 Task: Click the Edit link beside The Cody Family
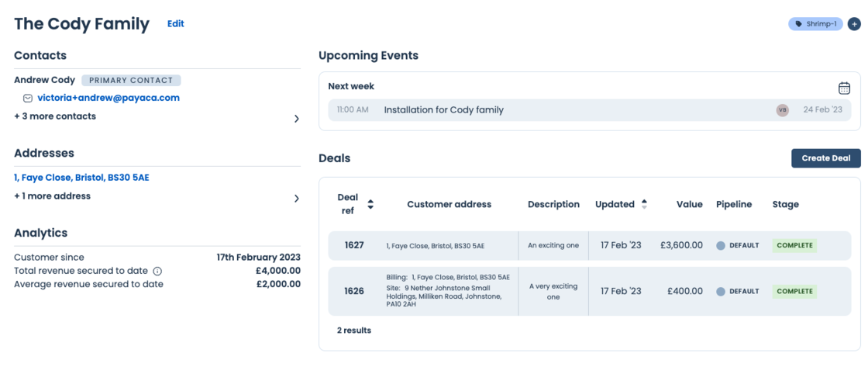pyautogui.click(x=176, y=24)
